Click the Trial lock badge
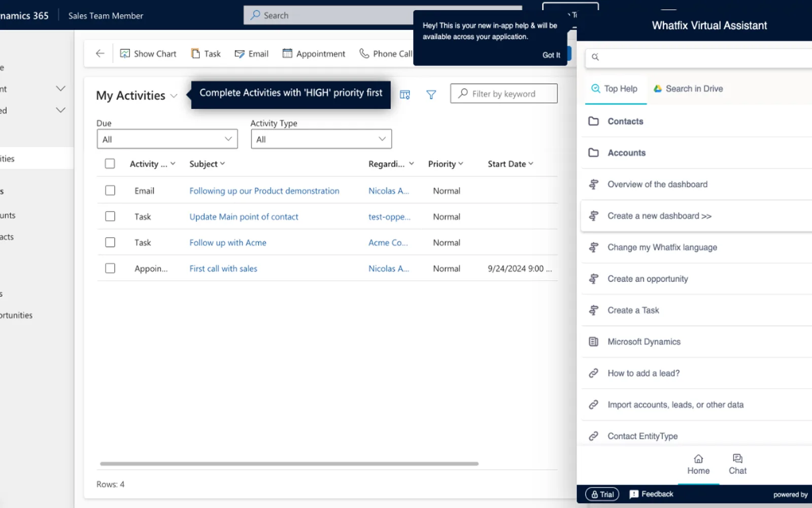This screenshot has width=812, height=508. tap(602, 494)
